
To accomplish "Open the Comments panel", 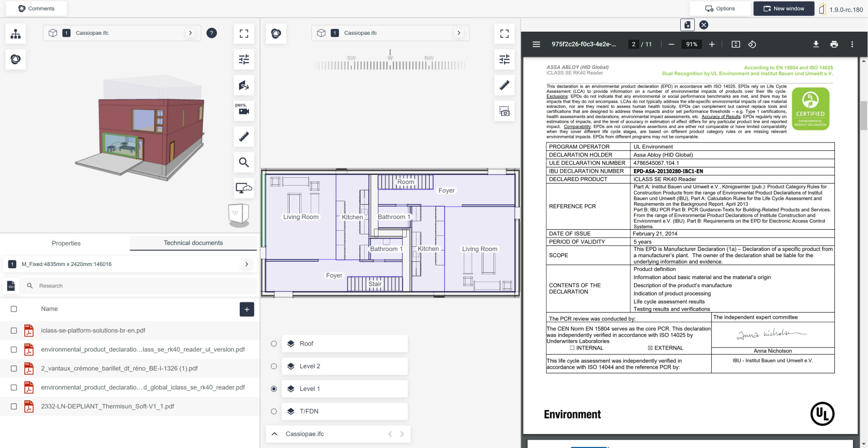I will coord(36,9).
